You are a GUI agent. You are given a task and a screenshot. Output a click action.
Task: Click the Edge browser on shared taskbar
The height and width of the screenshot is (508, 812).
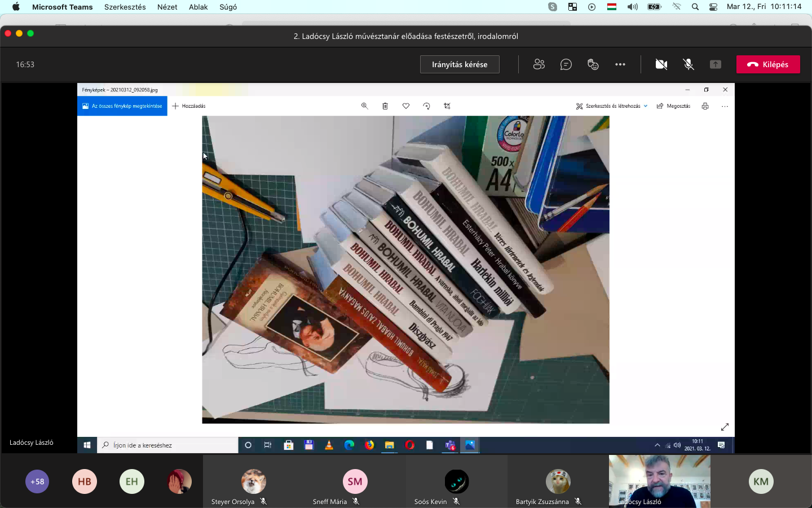(349, 445)
